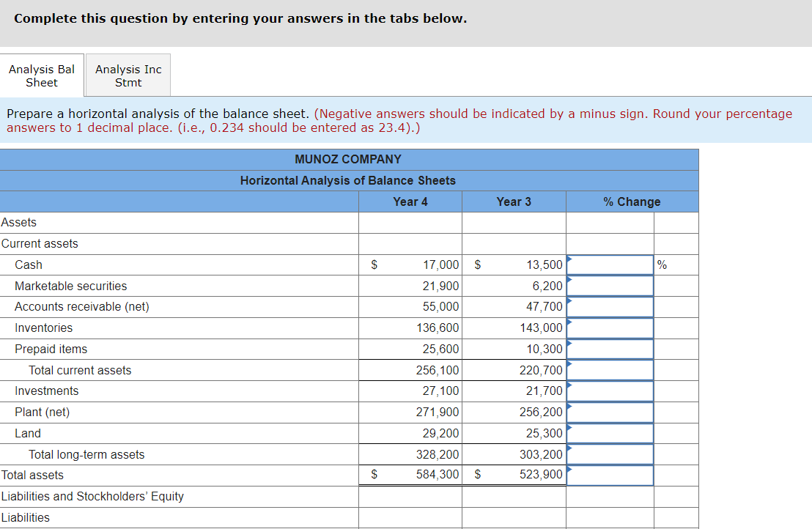Select the Investments % Change entry field

coord(610,391)
